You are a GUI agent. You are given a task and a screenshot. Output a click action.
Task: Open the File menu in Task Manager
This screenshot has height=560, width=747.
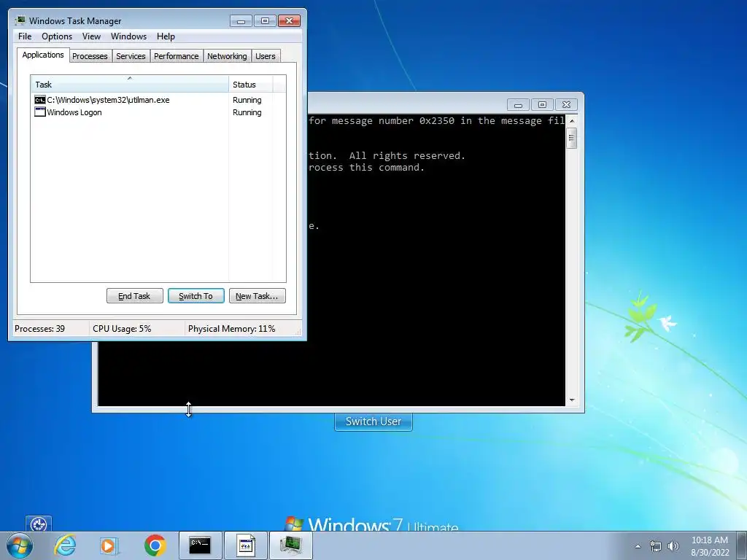click(x=25, y=36)
